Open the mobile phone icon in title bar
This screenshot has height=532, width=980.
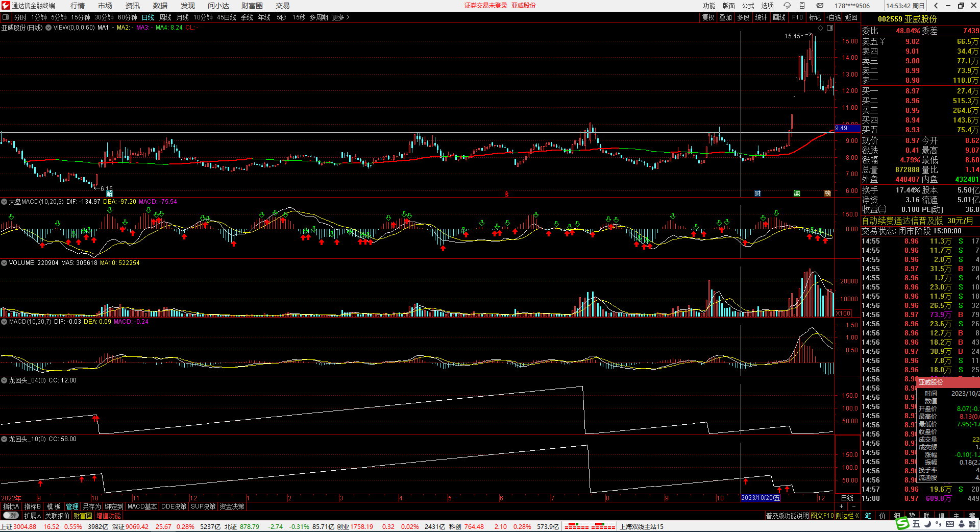[802, 6]
